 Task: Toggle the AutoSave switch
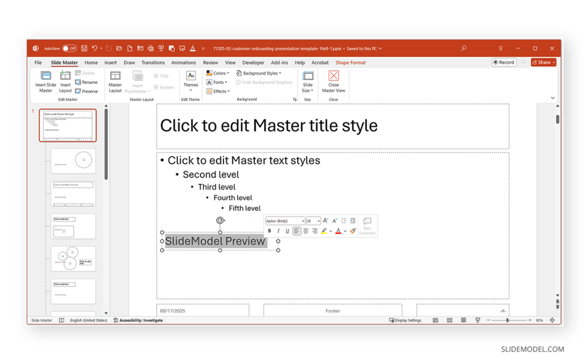coord(69,49)
